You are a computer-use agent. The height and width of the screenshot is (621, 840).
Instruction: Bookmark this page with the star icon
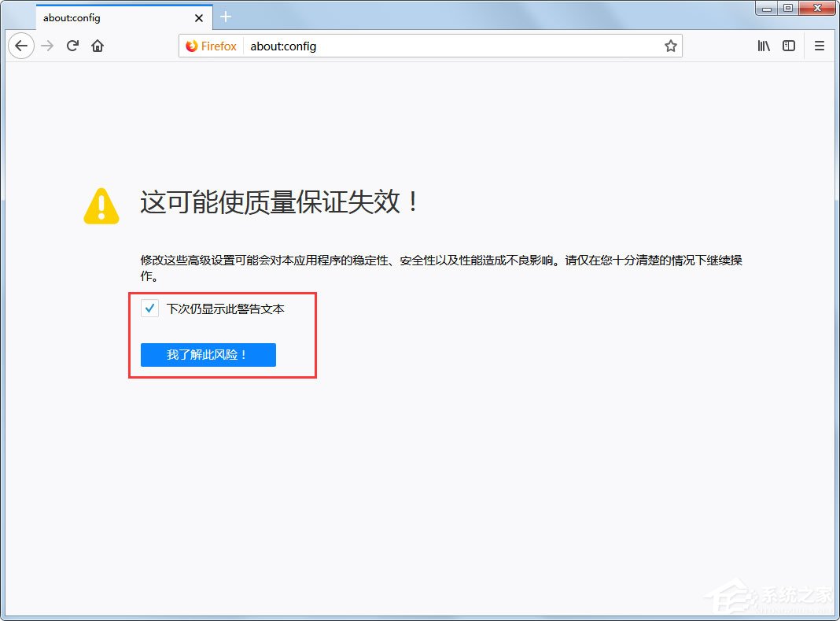pos(671,46)
